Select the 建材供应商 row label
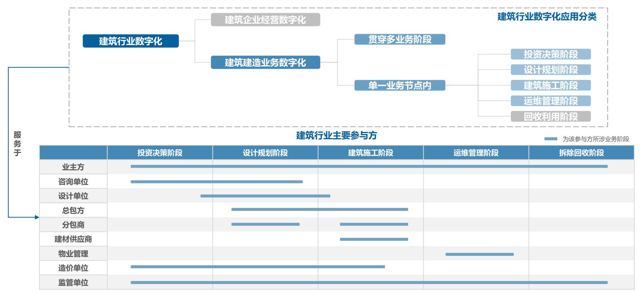 coord(73,239)
